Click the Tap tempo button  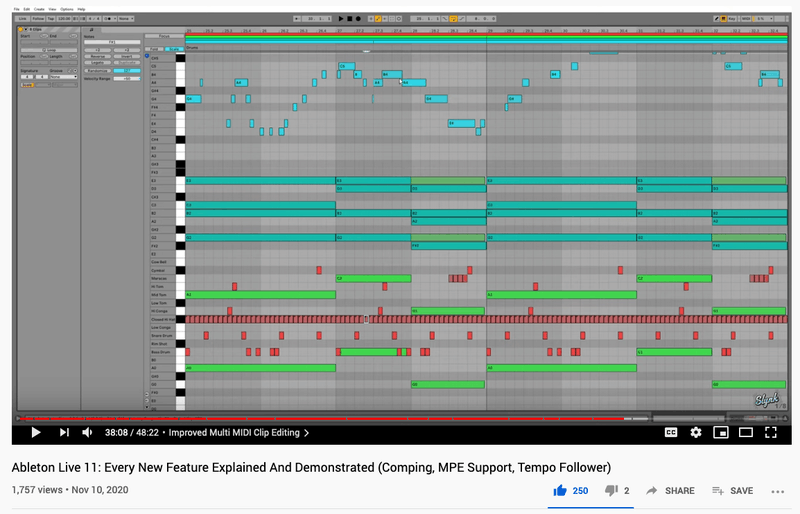[51, 19]
